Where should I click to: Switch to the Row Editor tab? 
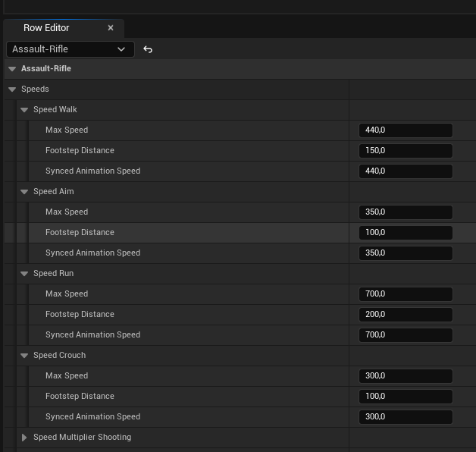point(47,28)
